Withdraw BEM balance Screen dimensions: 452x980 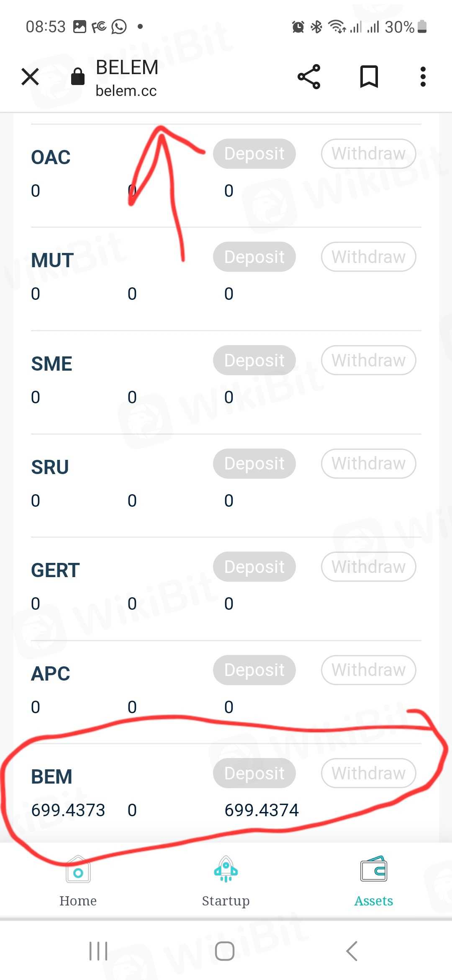[x=368, y=773]
